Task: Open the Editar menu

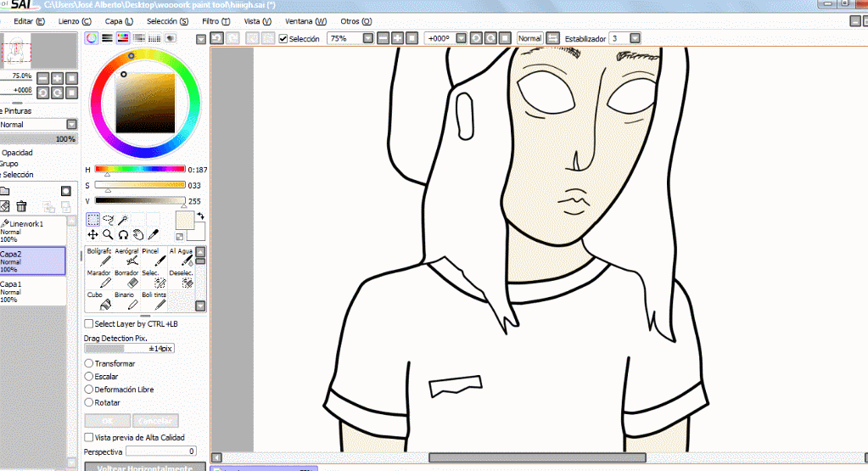Action: click(x=29, y=21)
